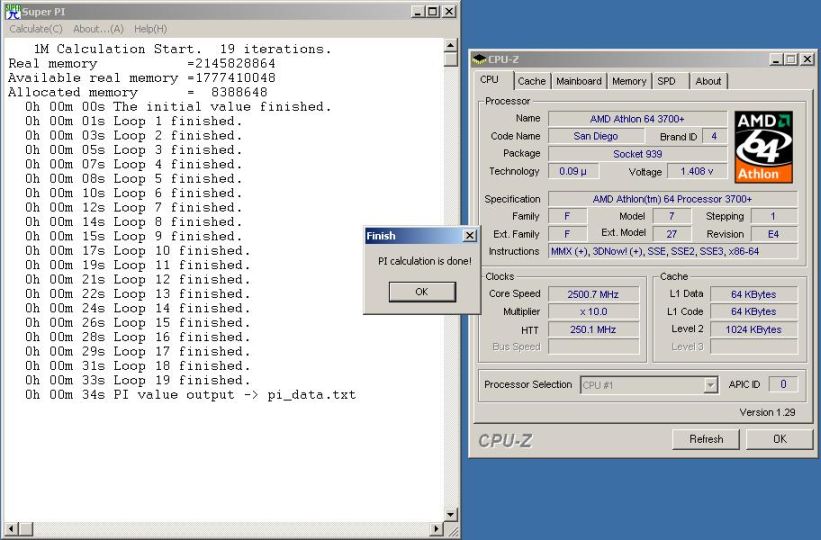Open the Calculate(C) menu
This screenshot has width=821, height=540.
(35, 29)
